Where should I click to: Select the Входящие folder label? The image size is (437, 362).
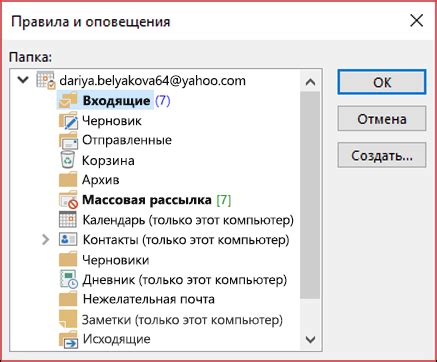(x=116, y=100)
